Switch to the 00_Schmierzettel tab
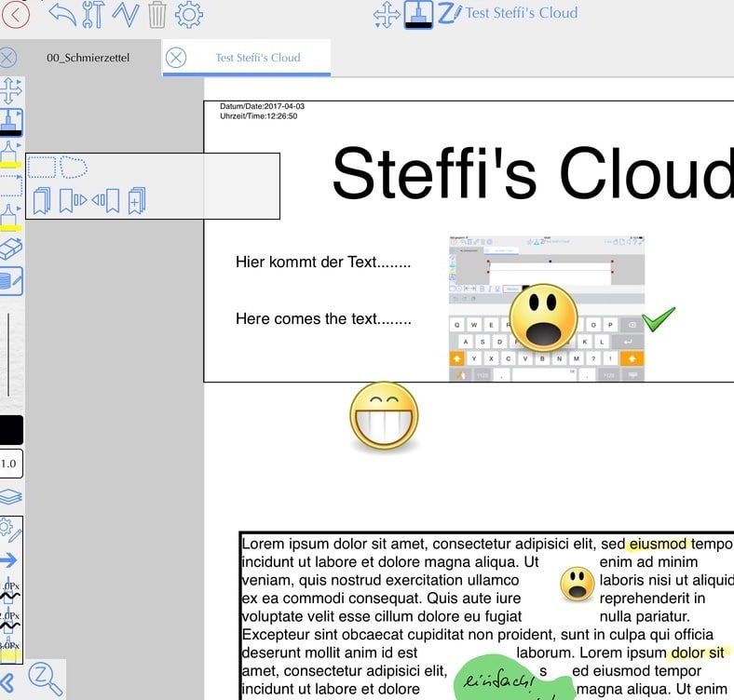The height and width of the screenshot is (700, 734). click(88, 58)
